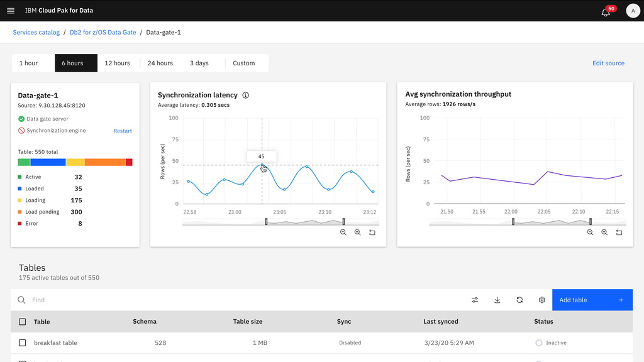Viewport: 644px width, 362px height.
Task: Click the notifications bell icon
Action: click(x=604, y=11)
